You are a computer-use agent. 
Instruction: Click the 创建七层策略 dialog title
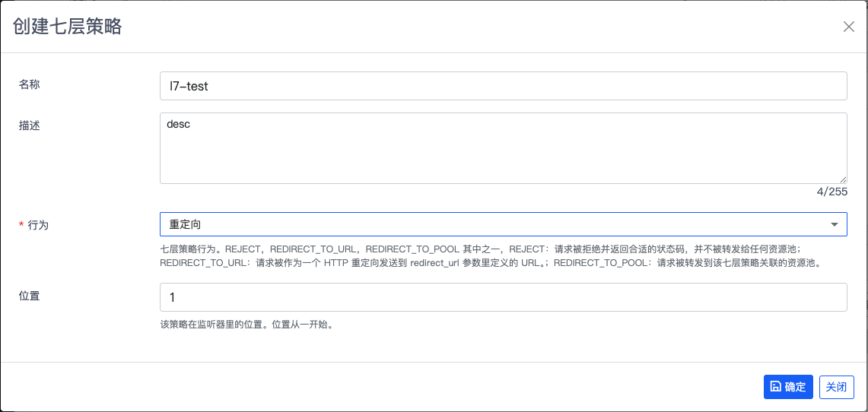[67, 27]
